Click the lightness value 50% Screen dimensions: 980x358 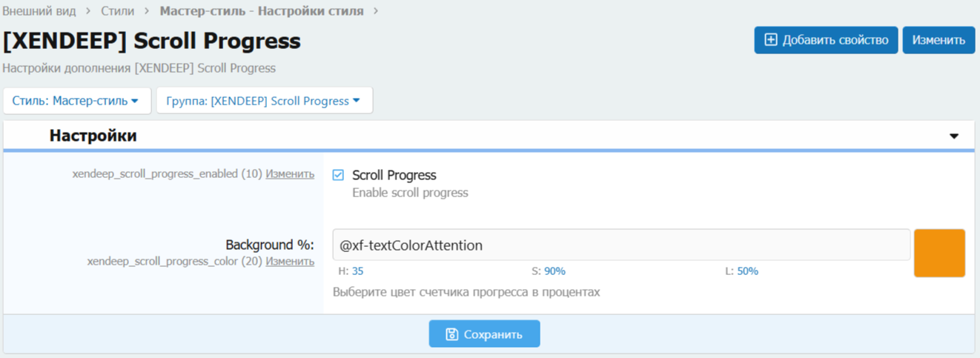point(747,271)
